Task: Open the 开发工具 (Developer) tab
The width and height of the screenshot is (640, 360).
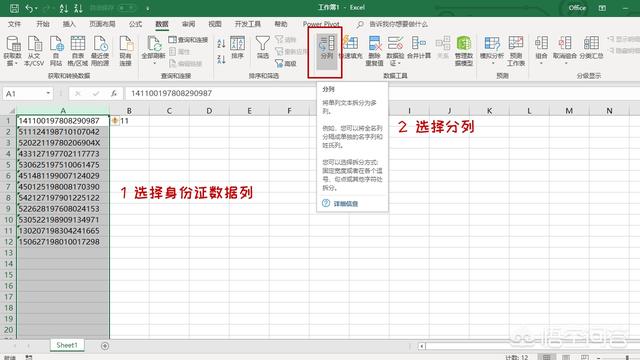Action: coord(247,24)
